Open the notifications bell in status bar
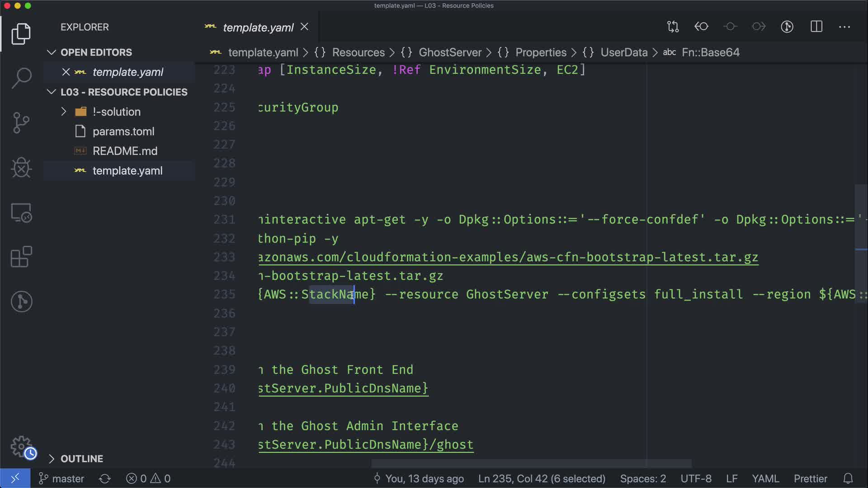 848,479
